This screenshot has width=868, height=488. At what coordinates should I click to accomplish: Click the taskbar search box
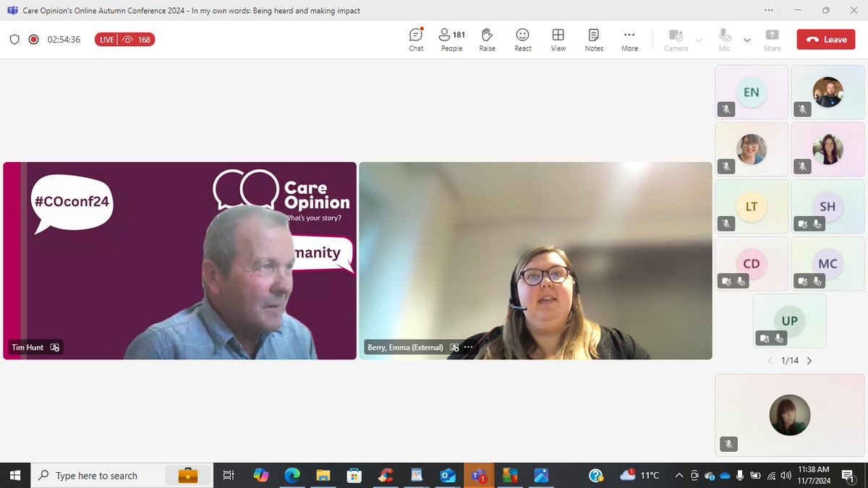coord(124,475)
